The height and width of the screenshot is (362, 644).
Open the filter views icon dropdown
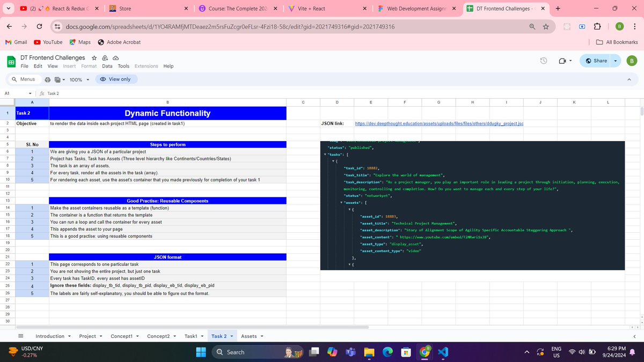point(60,79)
